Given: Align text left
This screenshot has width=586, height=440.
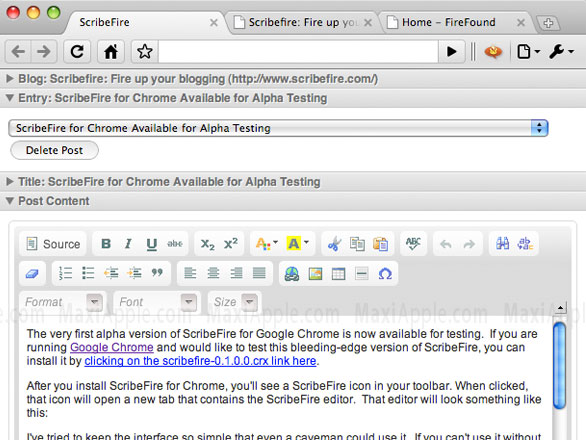Looking at the screenshot, I should point(190,274).
